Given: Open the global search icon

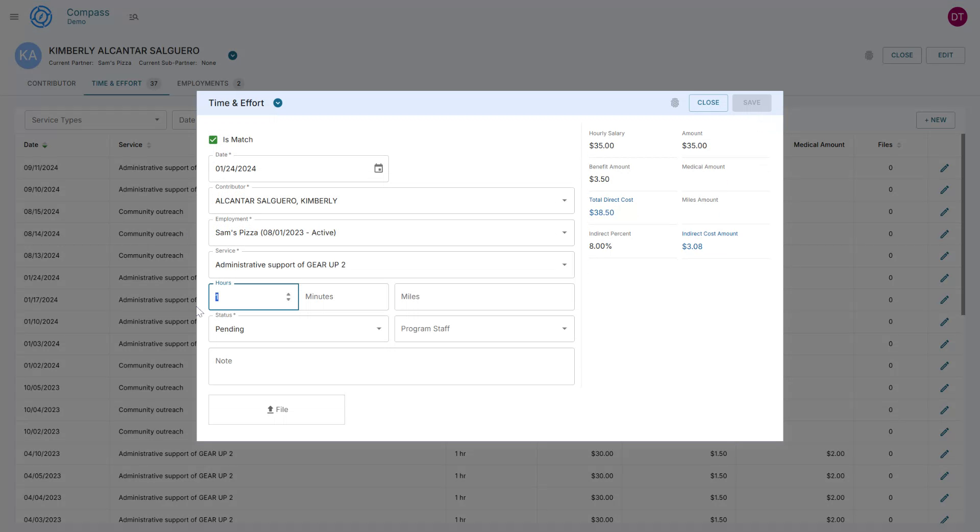Looking at the screenshot, I should pos(134,17).
